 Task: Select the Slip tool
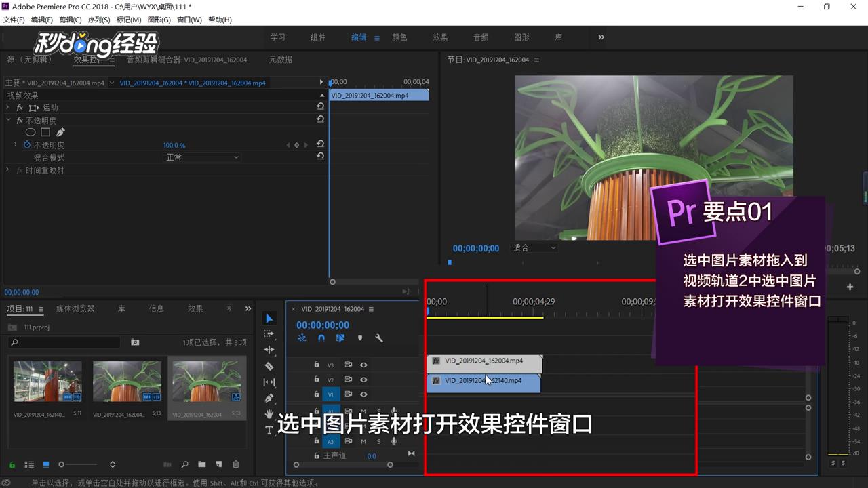coord(269,382)
